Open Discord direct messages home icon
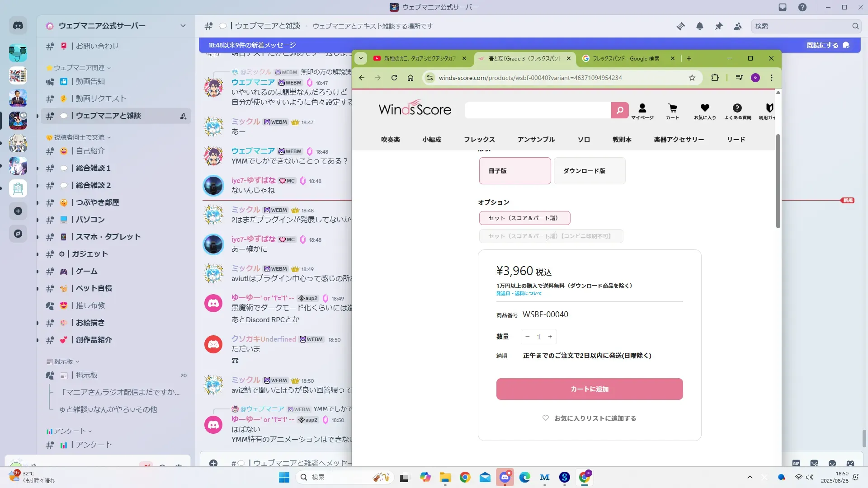 [18, 26]
